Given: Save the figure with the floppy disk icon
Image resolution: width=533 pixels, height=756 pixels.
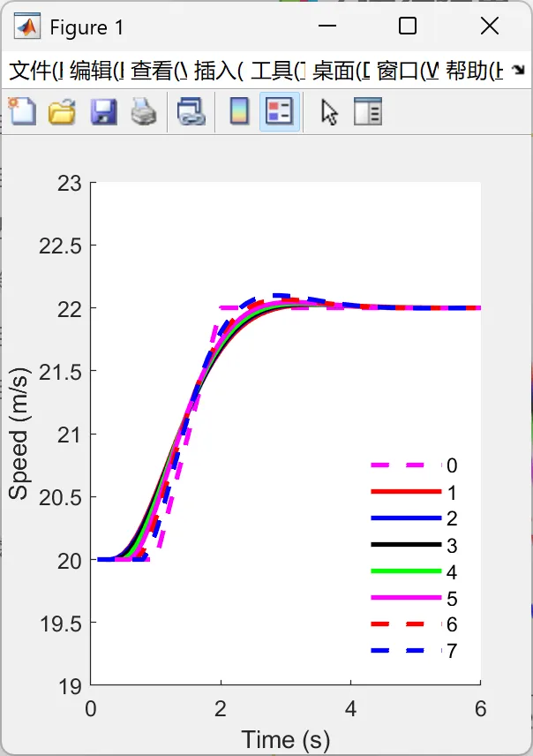Looking at the screenshot, I should tap(103, 111).
